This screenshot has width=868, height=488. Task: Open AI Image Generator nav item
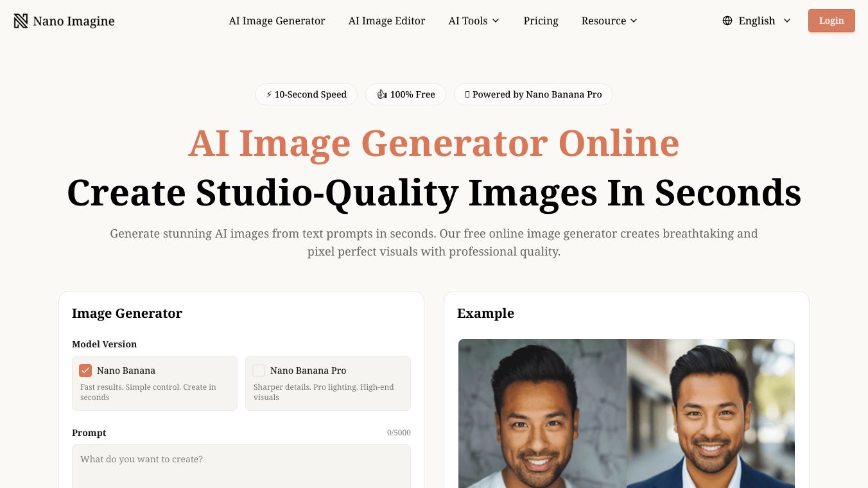click(277, 21)
